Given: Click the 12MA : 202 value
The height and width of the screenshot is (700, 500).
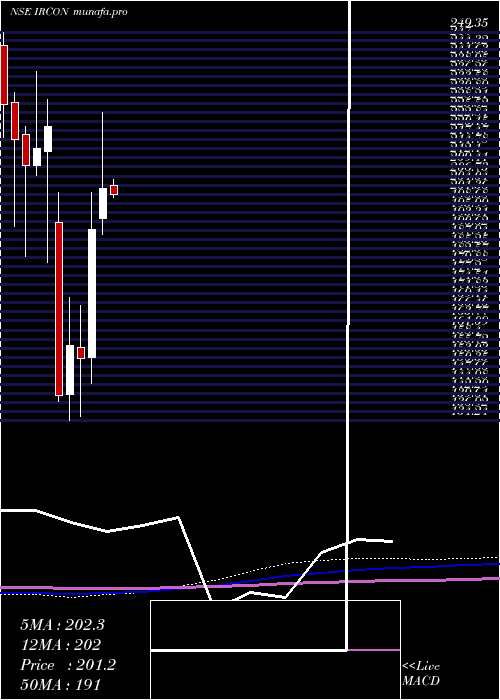Looking at the screenshot, I should tap(60, 645).
